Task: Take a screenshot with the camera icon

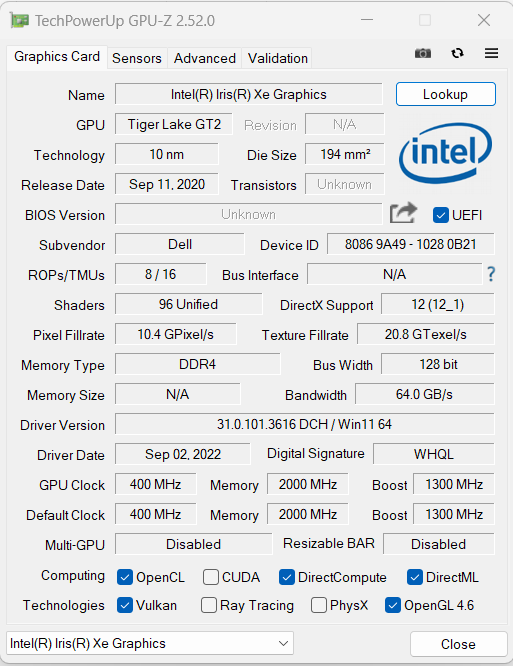Action: click(x=423, y=53)
